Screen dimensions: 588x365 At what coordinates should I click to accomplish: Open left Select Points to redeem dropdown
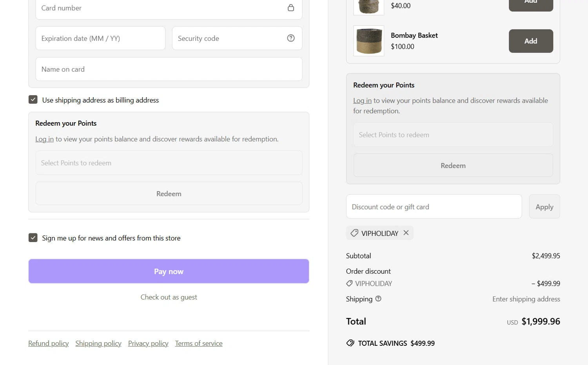[x=169, y=163]
